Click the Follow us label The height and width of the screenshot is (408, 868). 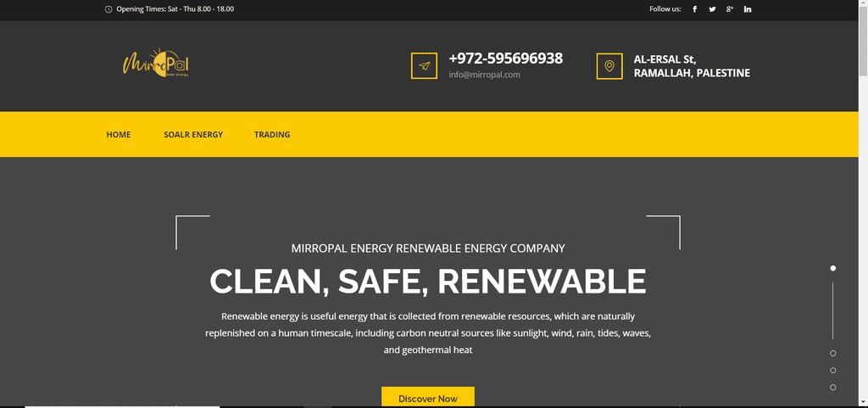tap(665, 8)
